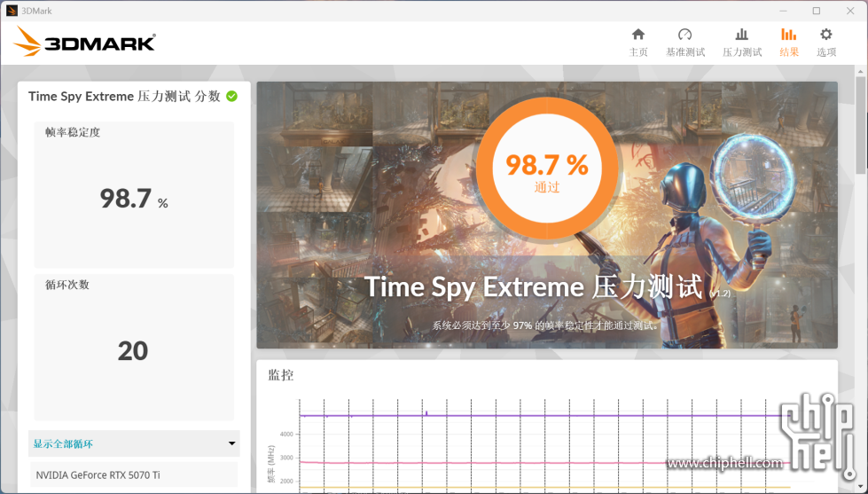868x494 pixels.
Task: Click the pink line in the 监控 chart
Action: 532,462
